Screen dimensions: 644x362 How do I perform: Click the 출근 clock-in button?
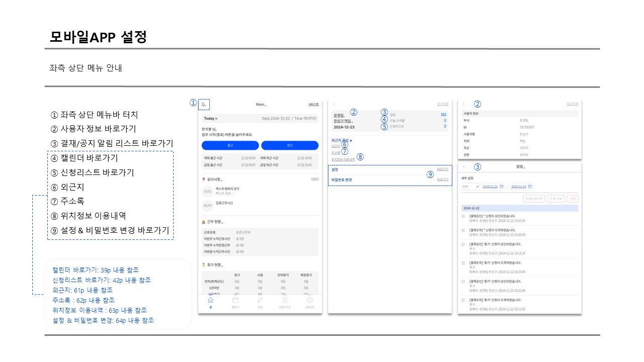pyautogui.click(x=230, y=145)
